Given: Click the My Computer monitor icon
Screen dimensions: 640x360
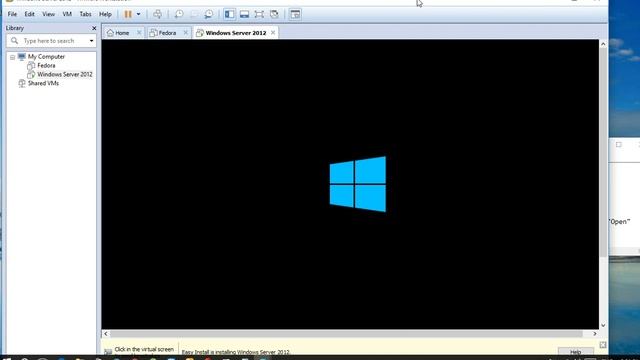Looking at the screenshot, I should pos(22,57).
